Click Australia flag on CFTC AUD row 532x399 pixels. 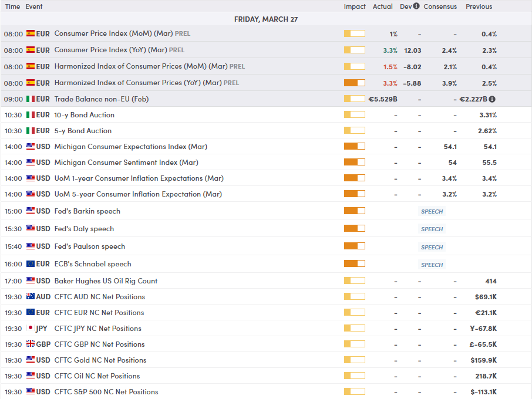tap(31, 297)
